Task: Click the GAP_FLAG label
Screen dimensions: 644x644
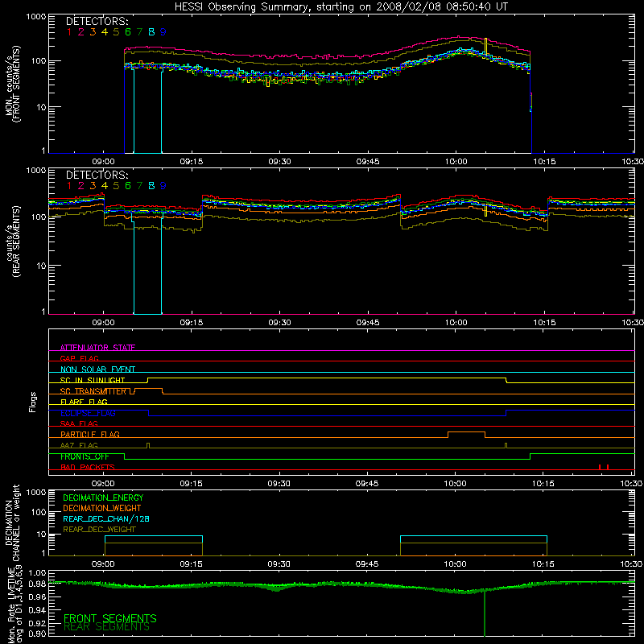Action: [79, 358]
